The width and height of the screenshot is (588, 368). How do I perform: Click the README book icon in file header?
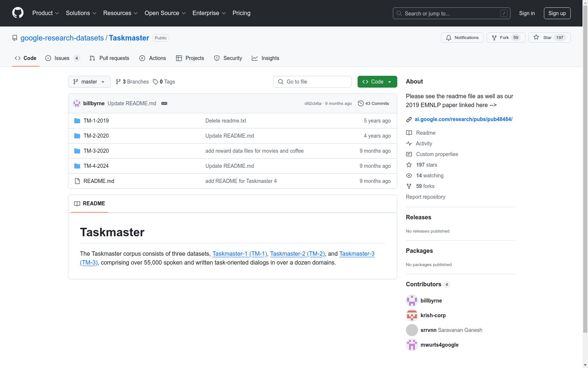click(x=77, y=204)
